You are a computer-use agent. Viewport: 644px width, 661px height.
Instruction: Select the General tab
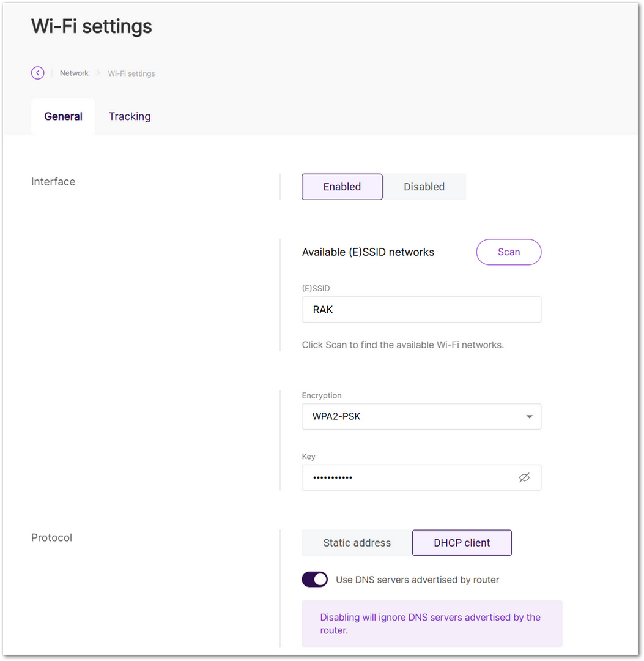coord(63,116)
